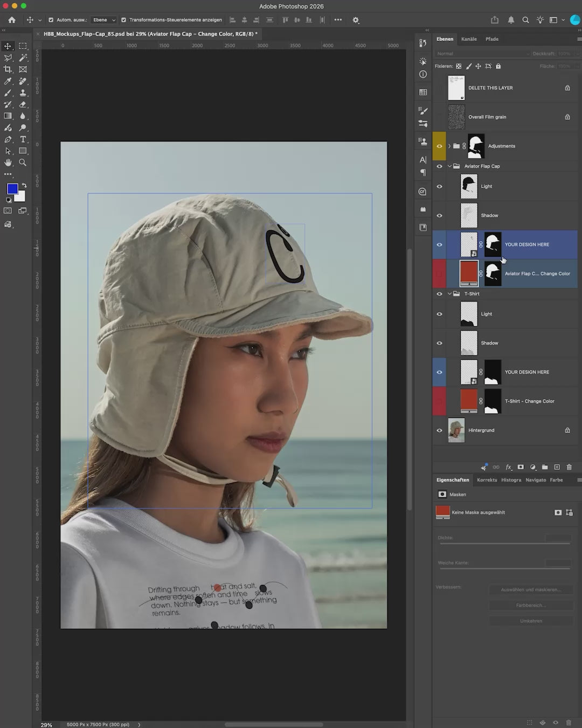
Task: Select the Move tool
Action: coord(8,46)
